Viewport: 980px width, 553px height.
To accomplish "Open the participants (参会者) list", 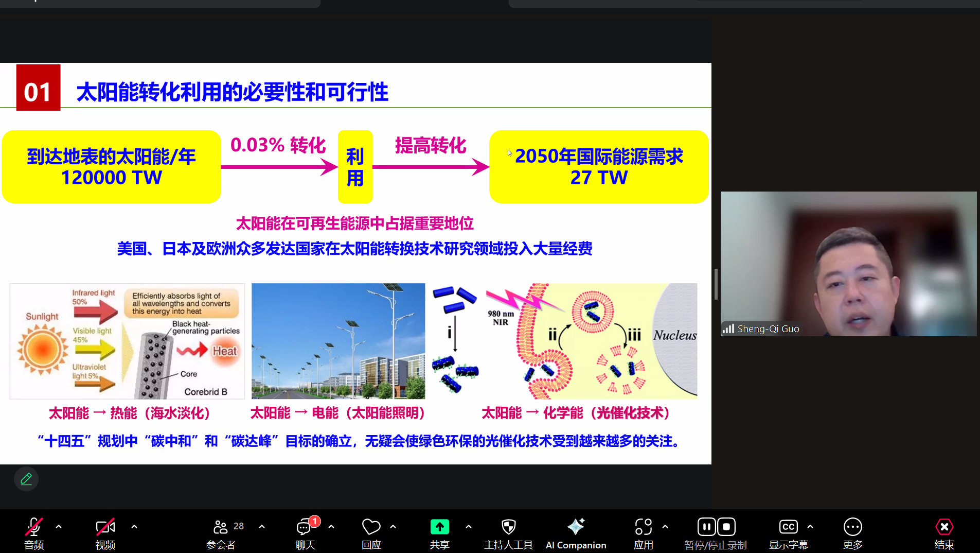I will pyautogui.click(x=220, y=527).
